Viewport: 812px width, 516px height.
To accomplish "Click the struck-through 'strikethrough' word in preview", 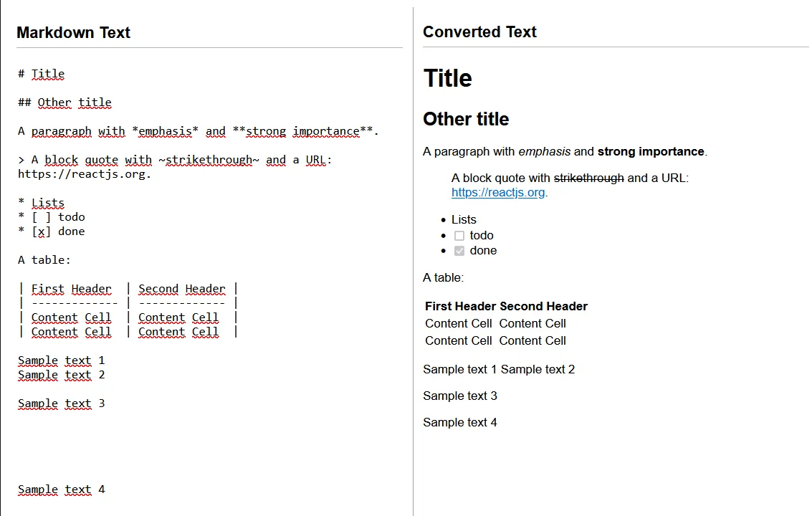I will [x=588, y=178].
